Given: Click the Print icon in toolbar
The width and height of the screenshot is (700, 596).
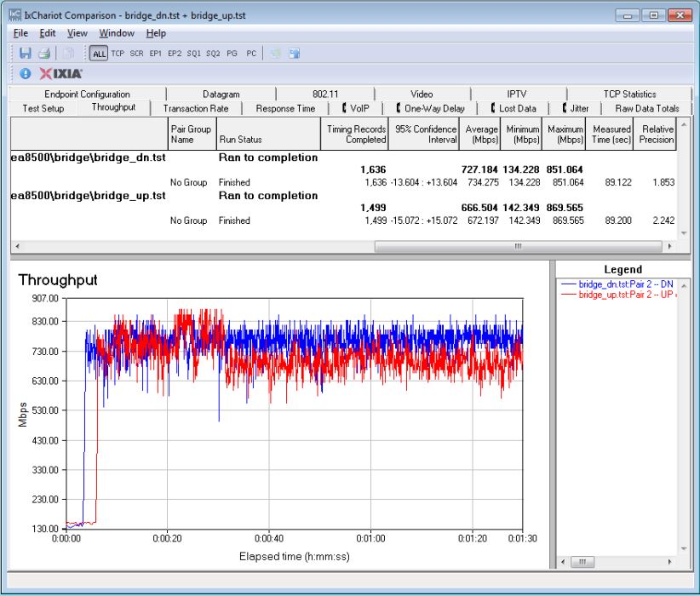Looking at the screenshot, I should 43,54.
